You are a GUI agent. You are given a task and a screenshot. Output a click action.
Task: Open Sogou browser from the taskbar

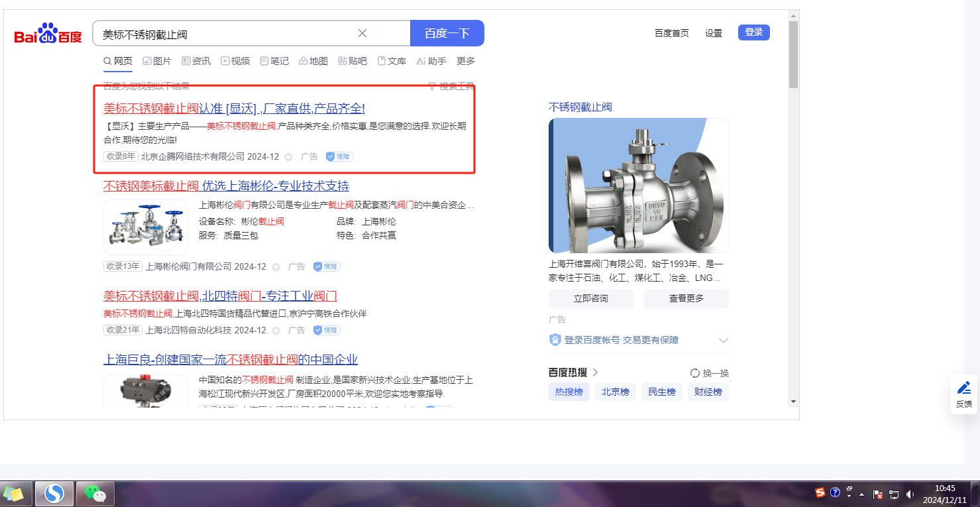pos(54,494)
